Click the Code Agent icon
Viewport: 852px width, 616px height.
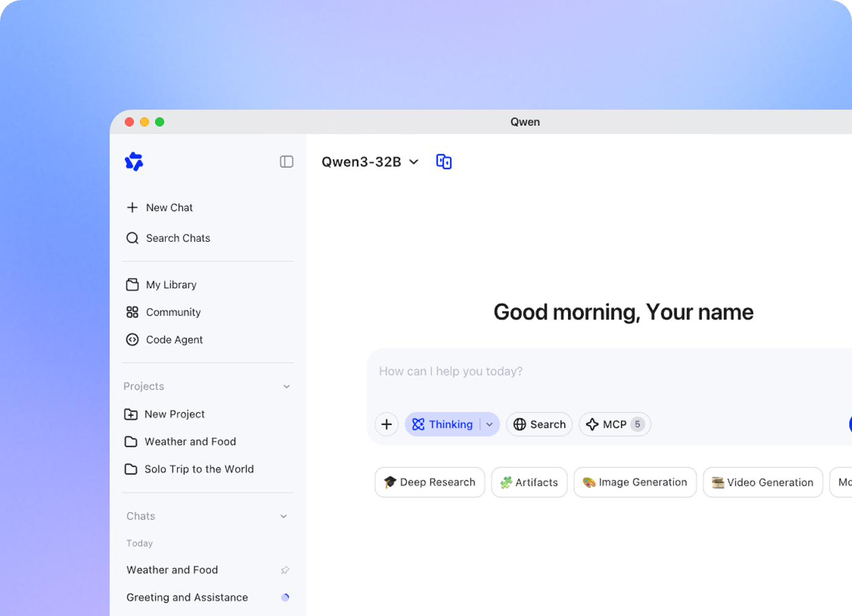132,339
